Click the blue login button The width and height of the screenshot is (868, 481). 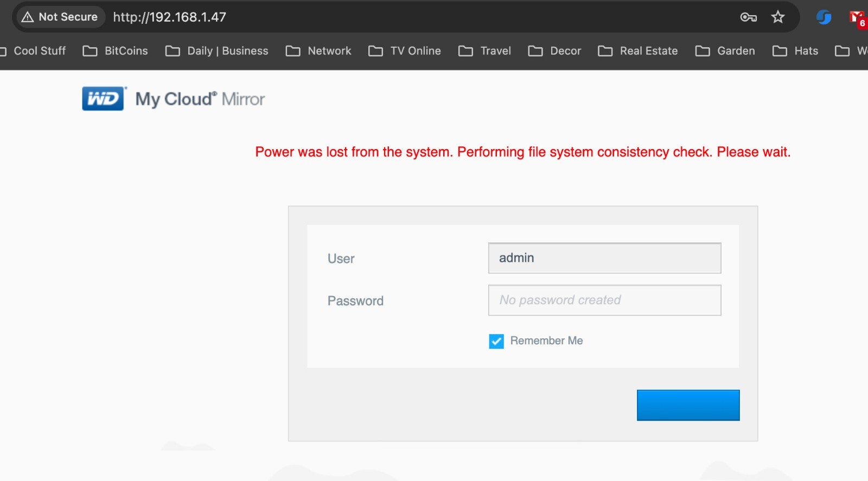tap(688, 405)
